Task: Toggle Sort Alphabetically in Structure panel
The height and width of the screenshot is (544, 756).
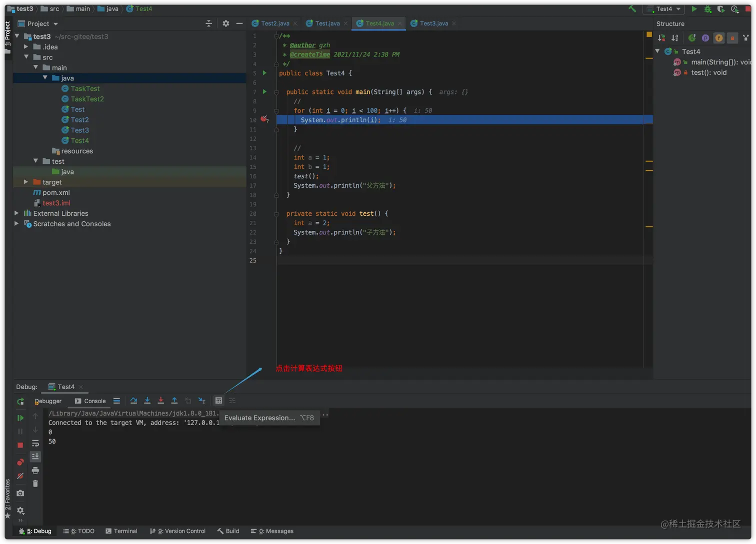Action: 675,38
